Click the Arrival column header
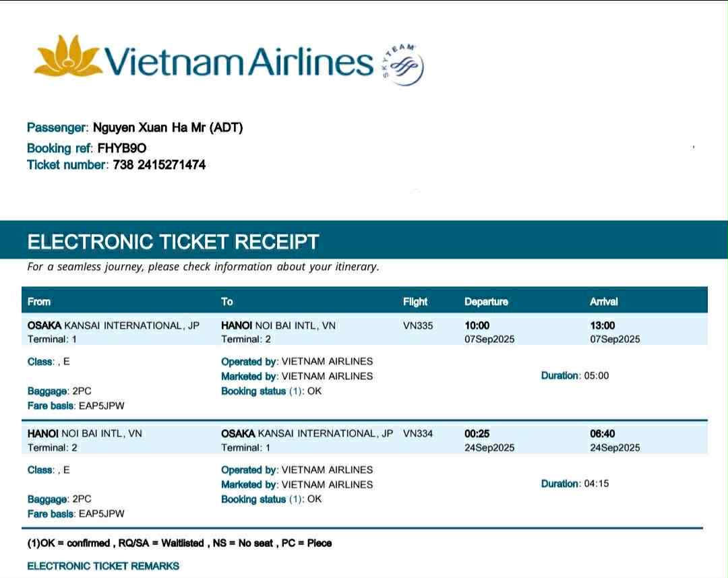728x578 pixels. pos(603,302)
